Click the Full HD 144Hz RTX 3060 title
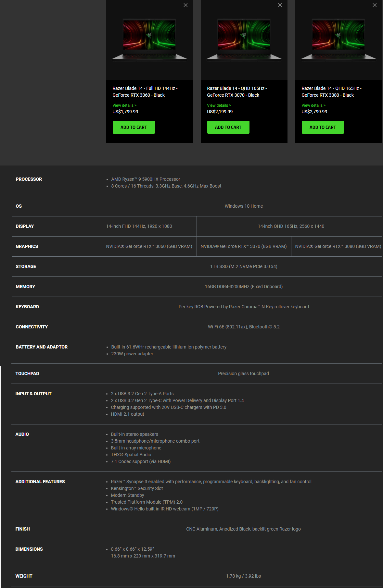383x588 pixels. 145,92
